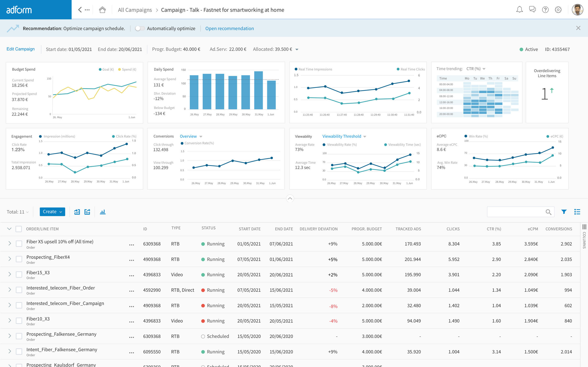Open the Conversions Overview dropdown tab
Screen dimensions: 588x367
pyautogui.click(x=188, y=136)
